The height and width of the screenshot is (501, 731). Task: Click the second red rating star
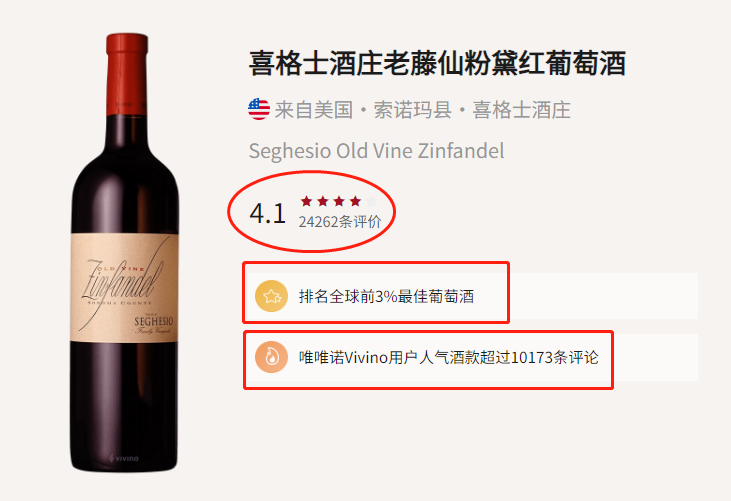323,201
